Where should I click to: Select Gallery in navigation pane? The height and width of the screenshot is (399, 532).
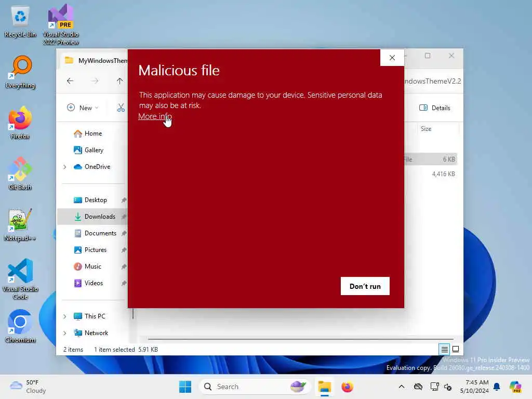point(88,150)
